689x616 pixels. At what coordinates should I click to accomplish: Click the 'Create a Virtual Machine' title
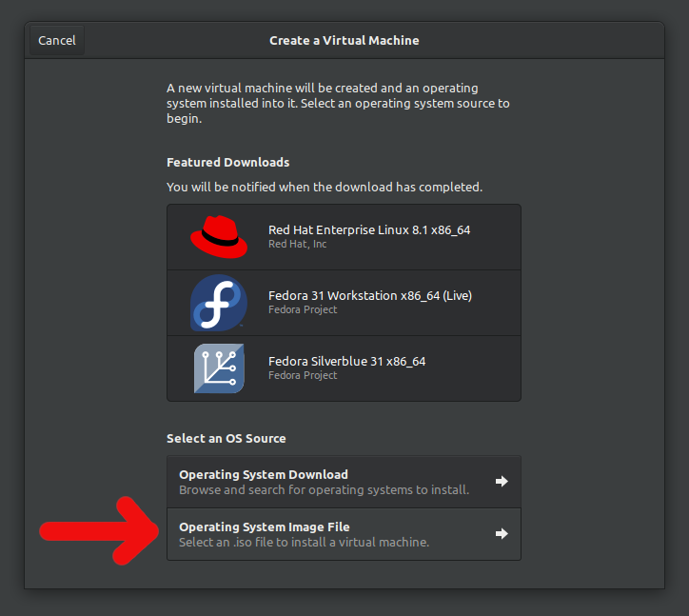(x=344, y=40)
